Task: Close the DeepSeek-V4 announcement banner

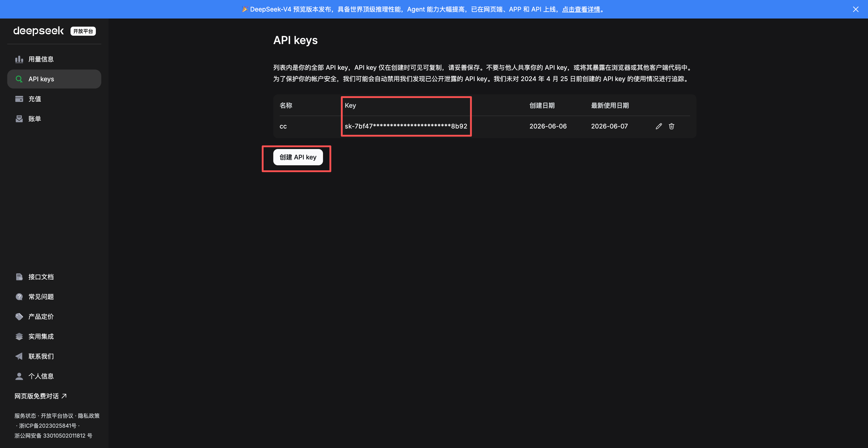Action: click(856, 9)
